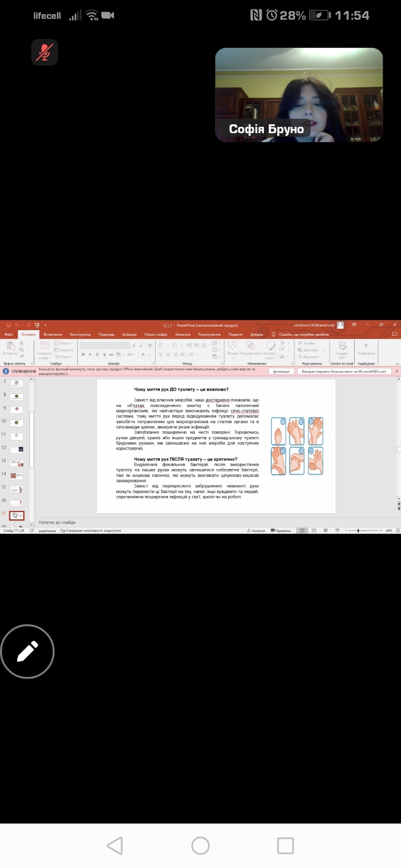Unmute the red microphone icon
The height and width of the screenshot is (868, 401).
[44, 52]
